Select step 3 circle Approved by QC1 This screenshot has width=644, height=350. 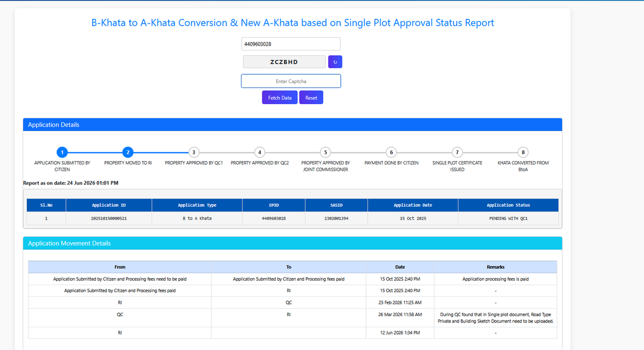point(194,151)
